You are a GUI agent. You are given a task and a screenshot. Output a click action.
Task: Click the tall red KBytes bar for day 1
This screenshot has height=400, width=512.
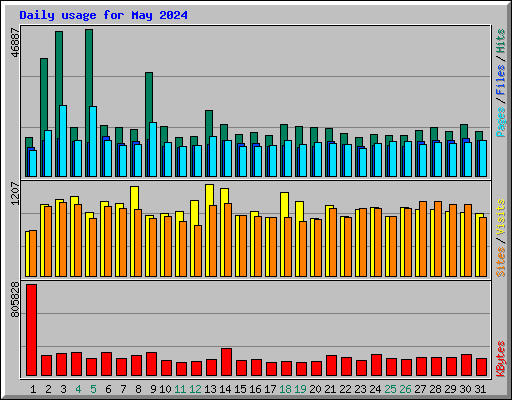[32, 330]
